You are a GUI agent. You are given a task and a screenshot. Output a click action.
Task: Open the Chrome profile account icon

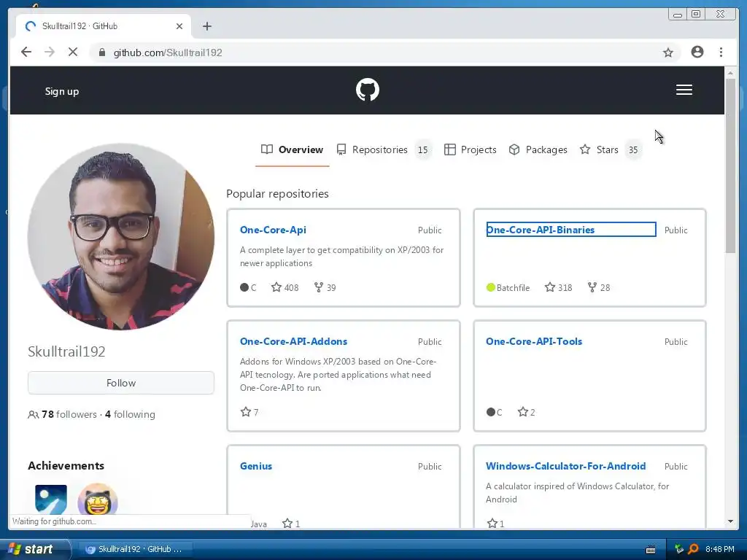click(x=697, y=52)
